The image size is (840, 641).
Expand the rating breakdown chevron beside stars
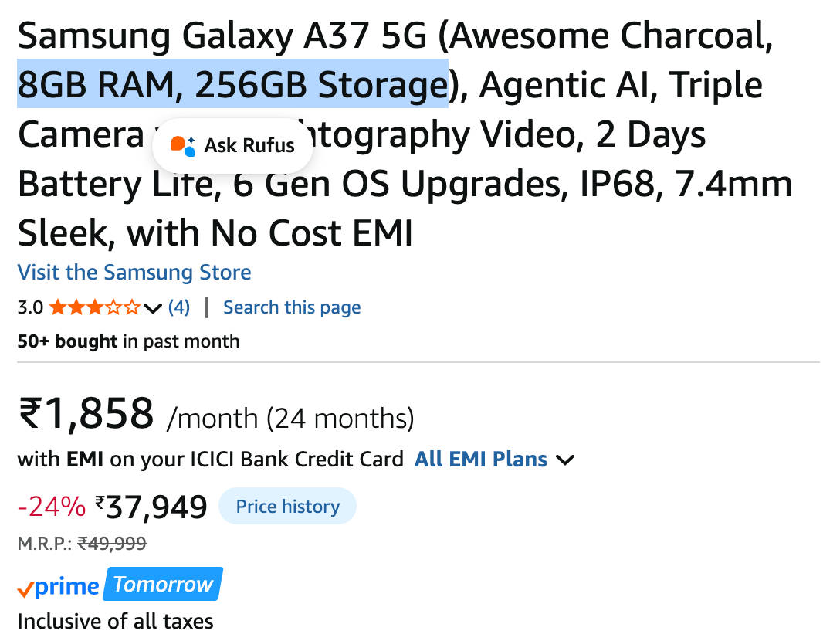click(153, 308)
